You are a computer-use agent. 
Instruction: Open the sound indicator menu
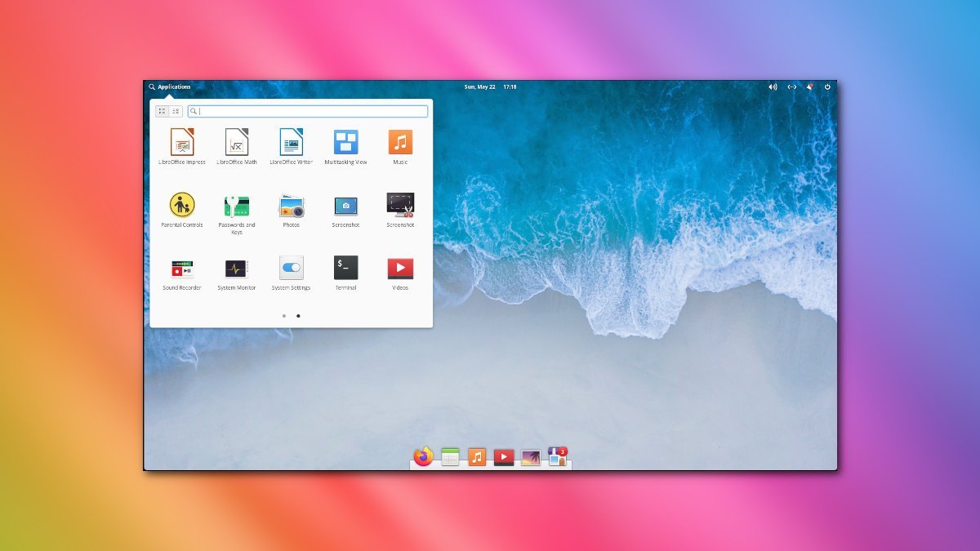[771, 87]
